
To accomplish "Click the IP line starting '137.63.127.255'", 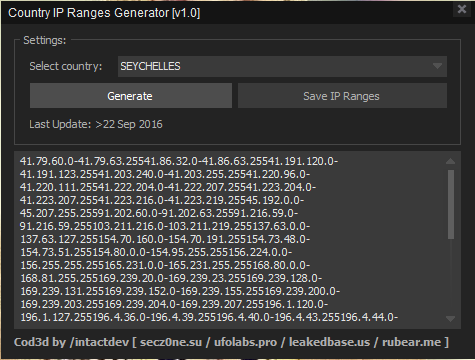I will tap(165, 239).
